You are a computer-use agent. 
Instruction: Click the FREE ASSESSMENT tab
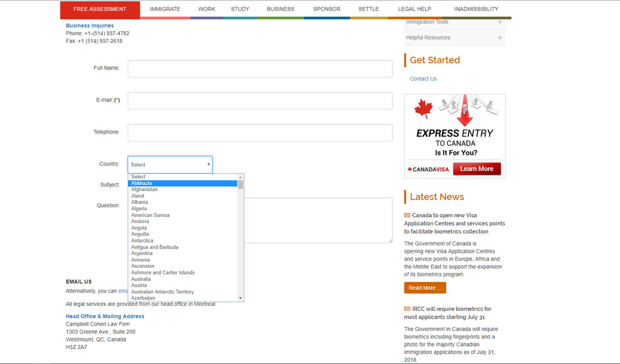pos(100,10)
